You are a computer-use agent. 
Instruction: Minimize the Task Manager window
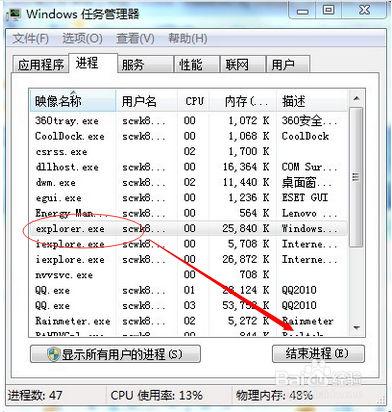[x=303, y=11]
